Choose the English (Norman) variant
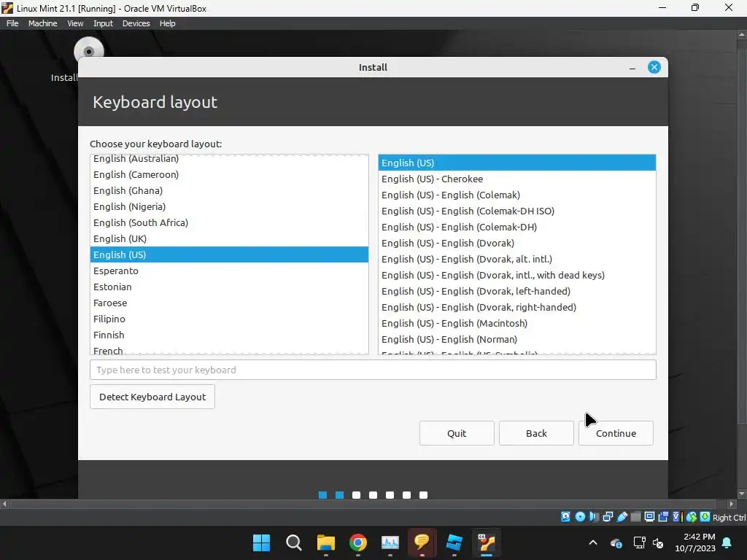The height and width of the screenshot is (560, 747). [x=517, y=339]
